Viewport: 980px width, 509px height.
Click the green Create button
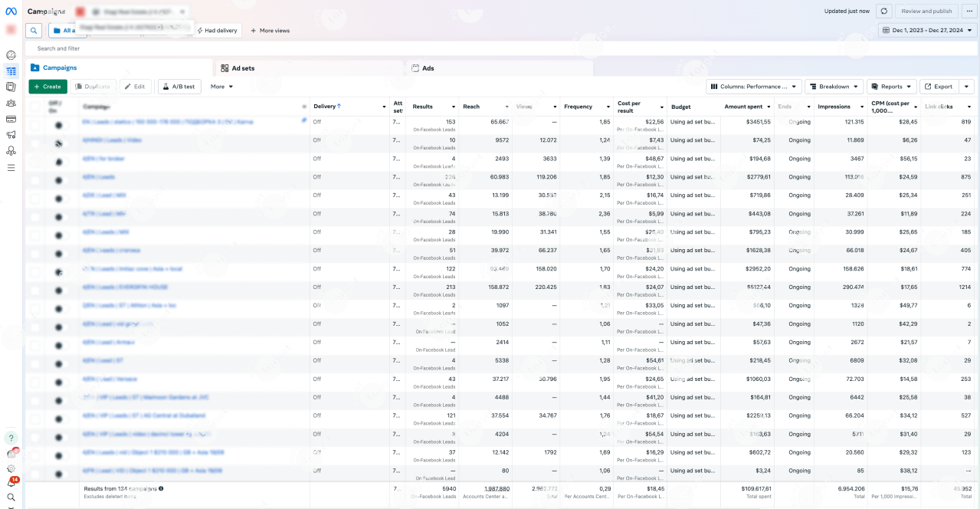[x=48, y=87]
